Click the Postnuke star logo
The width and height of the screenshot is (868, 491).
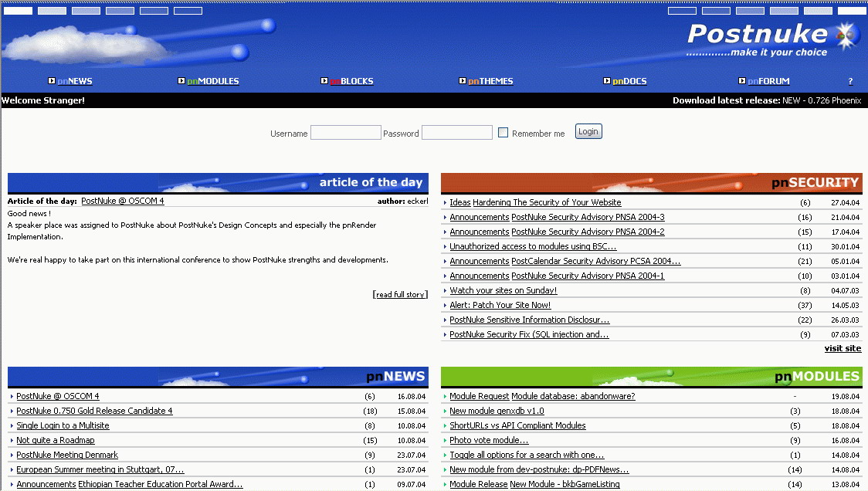coord(846,36)
